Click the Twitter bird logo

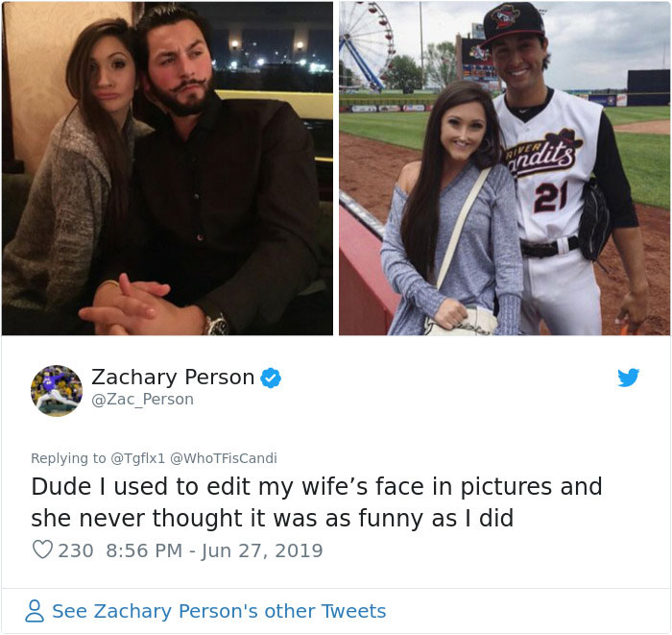click(628, 378)
